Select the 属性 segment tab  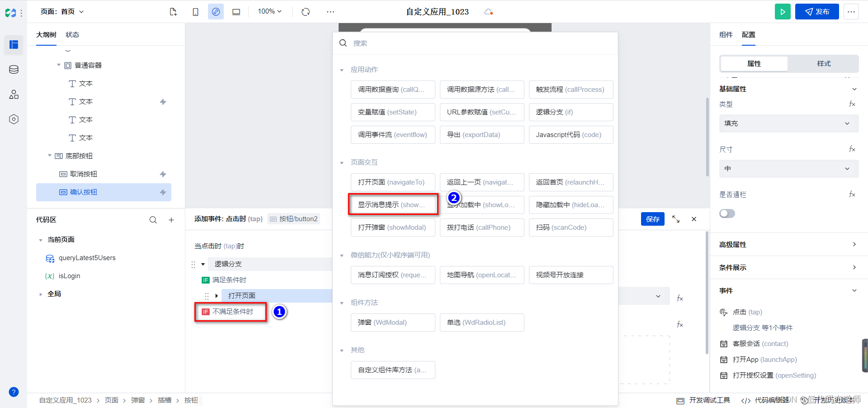click(x=754, y=64)
